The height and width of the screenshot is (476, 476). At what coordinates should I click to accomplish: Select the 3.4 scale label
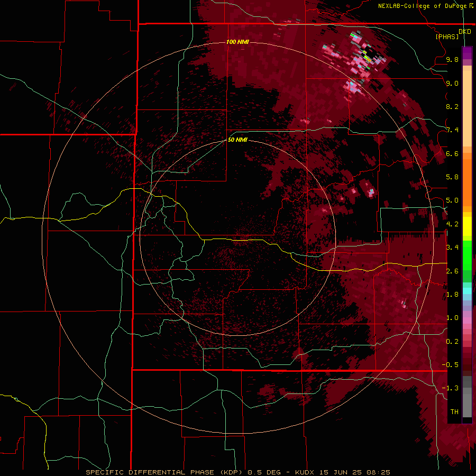click(x=452, y=248)
